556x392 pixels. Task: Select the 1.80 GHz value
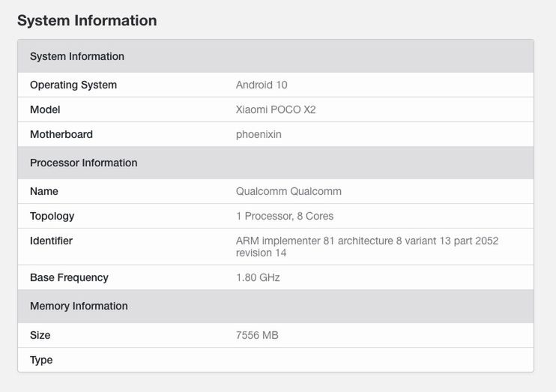(258, 278)
